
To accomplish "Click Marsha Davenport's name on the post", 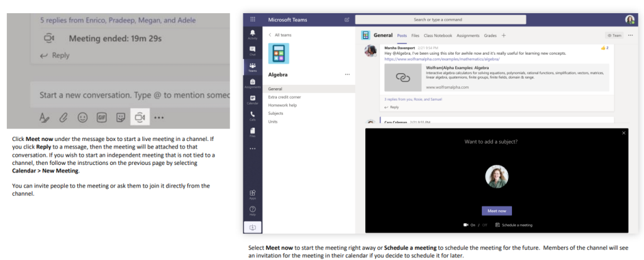I will point(399,48).
